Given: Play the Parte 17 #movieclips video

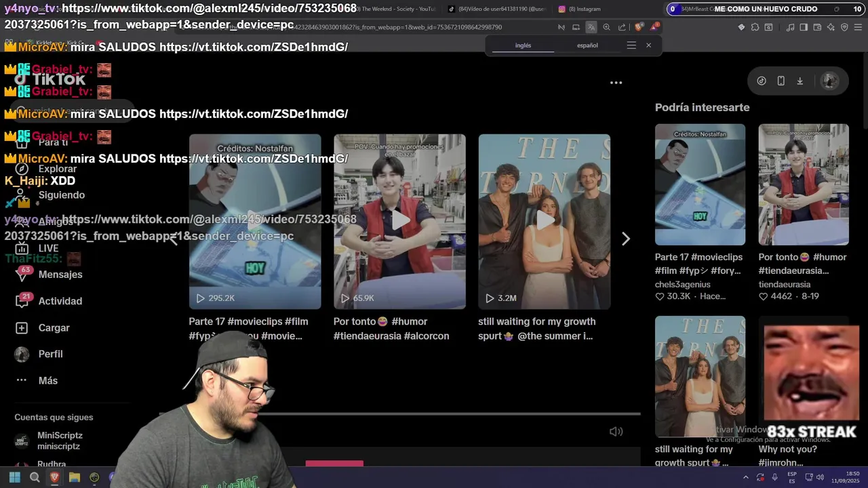Looking at the screenshot, I should [x=255, y=222].
